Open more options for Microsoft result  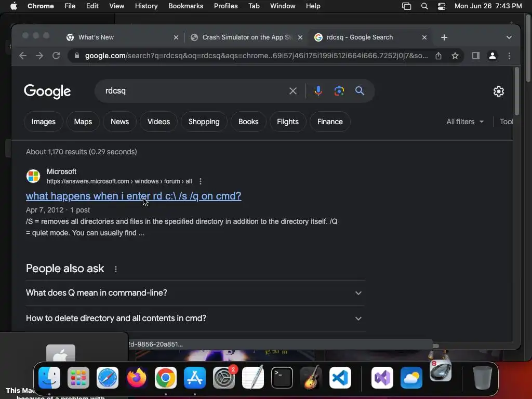[201, 181]
